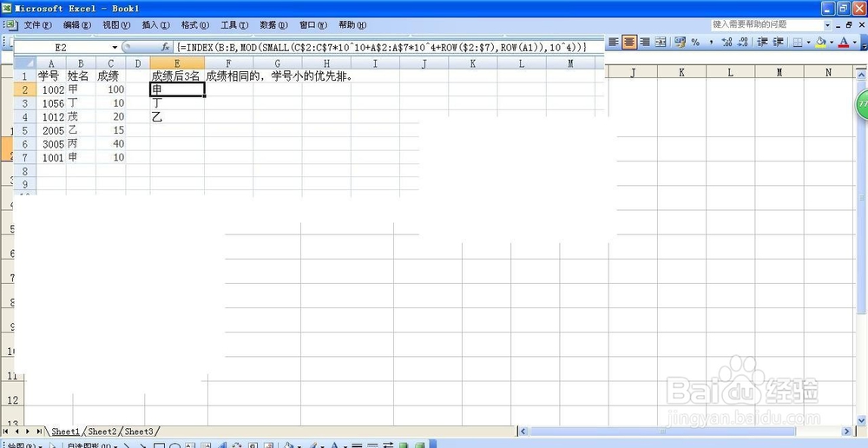Open the Name Box dropdown arrow

pyautogui.click(x=115, y=48)
